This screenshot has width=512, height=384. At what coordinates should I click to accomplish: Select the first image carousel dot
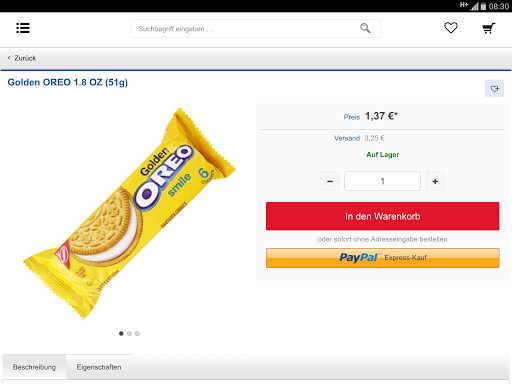coord(121,333)
